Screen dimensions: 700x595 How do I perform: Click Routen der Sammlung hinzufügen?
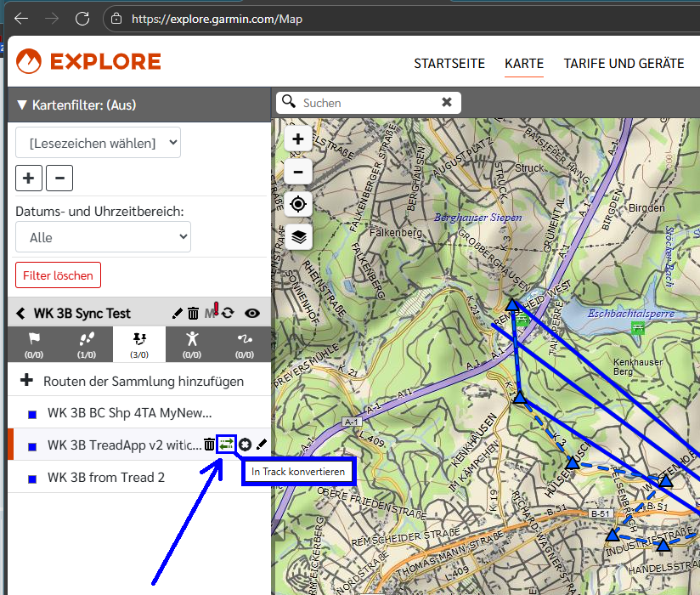click(144, 382)
